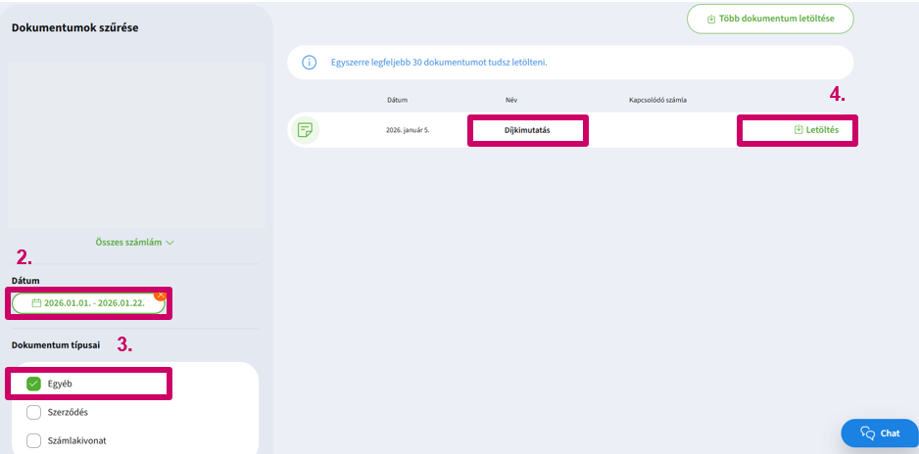Uncheck the Egyéb document type checkbox
Image resolution: width=919 pixels, height=454 pixels.
[34, 384]
